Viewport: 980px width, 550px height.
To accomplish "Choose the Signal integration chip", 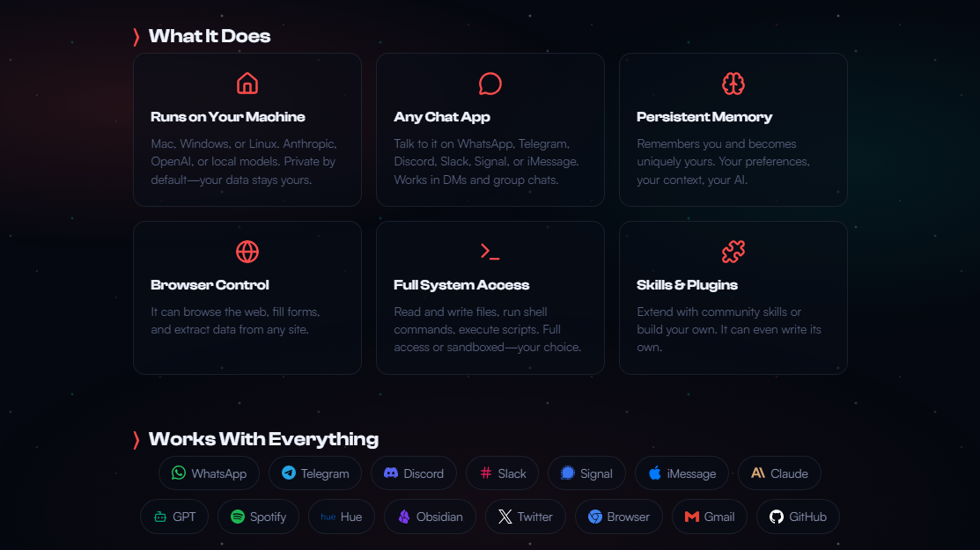I will (x=586, y=473).
